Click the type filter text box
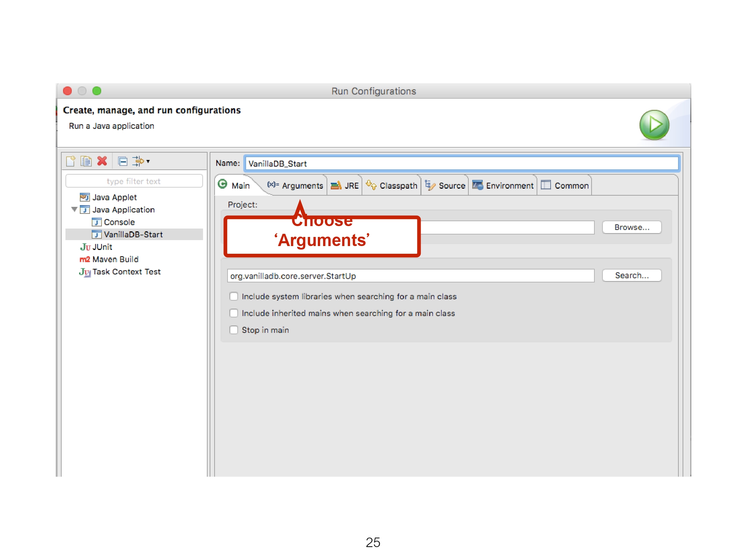This screenshot has width=747, height=560. click(134, 181)
